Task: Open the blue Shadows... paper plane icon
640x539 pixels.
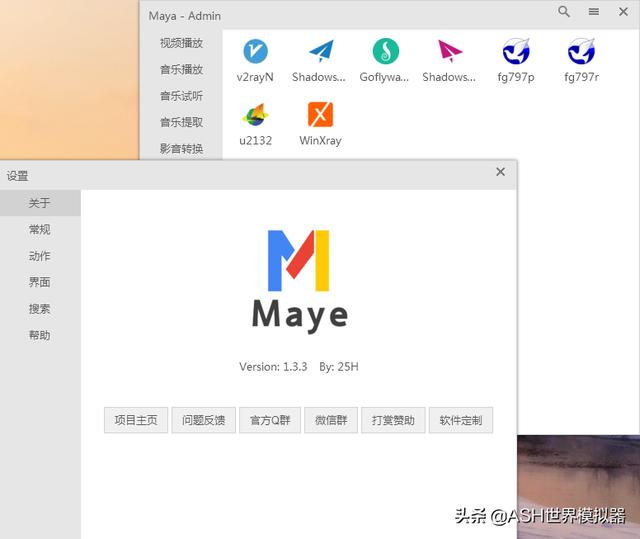Action: point(321,52)
